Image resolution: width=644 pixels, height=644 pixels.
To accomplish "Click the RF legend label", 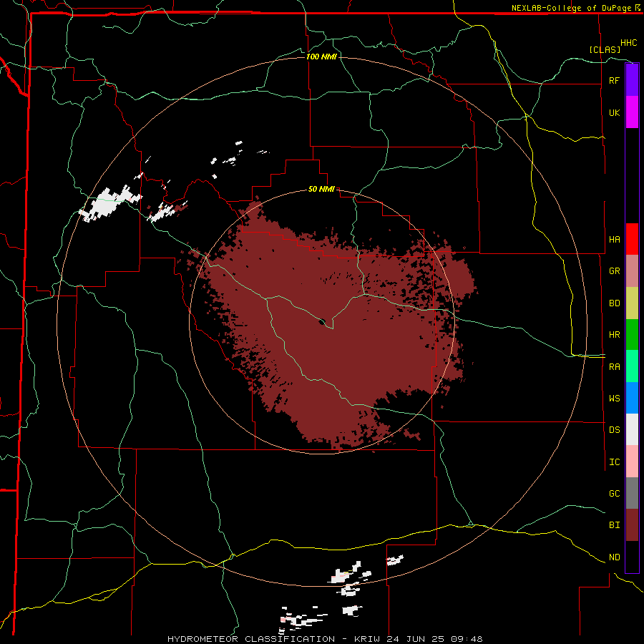I will 614,80.
